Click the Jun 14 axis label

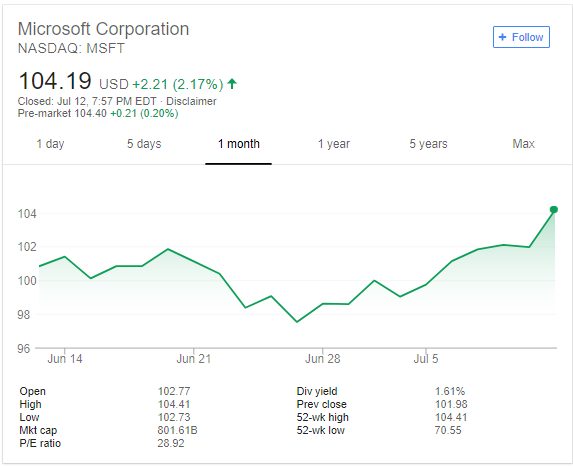coord(65,359)
